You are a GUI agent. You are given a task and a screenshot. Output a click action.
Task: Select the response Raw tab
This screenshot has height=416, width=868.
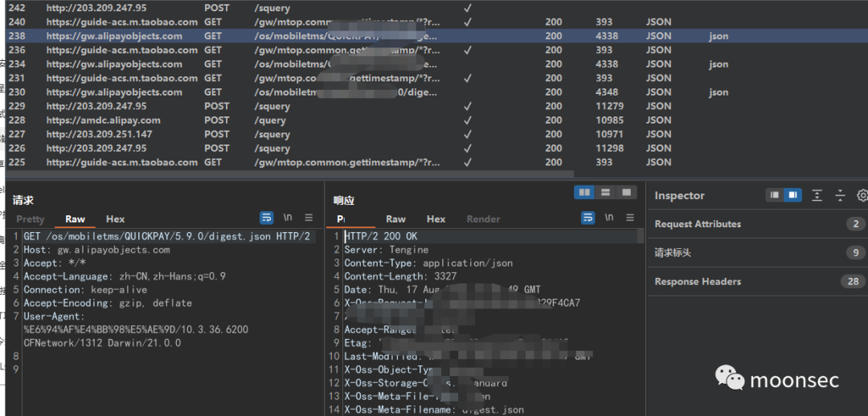pos(395,219)
